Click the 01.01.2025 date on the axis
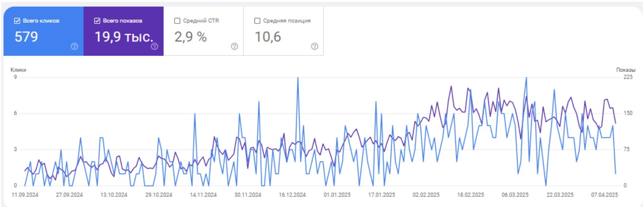Image resolution: width=644 pixels, height=207 pixels. 337,195
